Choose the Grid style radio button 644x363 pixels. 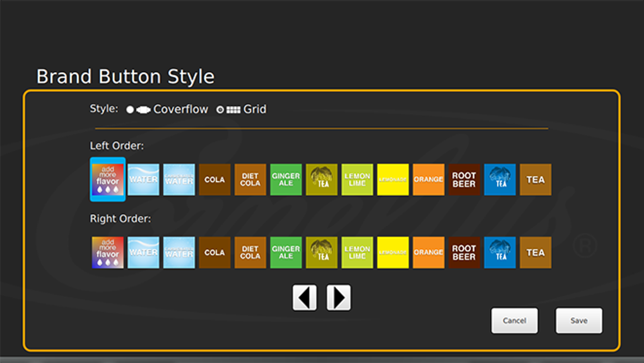pyautogui.click(x=220, y=109)
